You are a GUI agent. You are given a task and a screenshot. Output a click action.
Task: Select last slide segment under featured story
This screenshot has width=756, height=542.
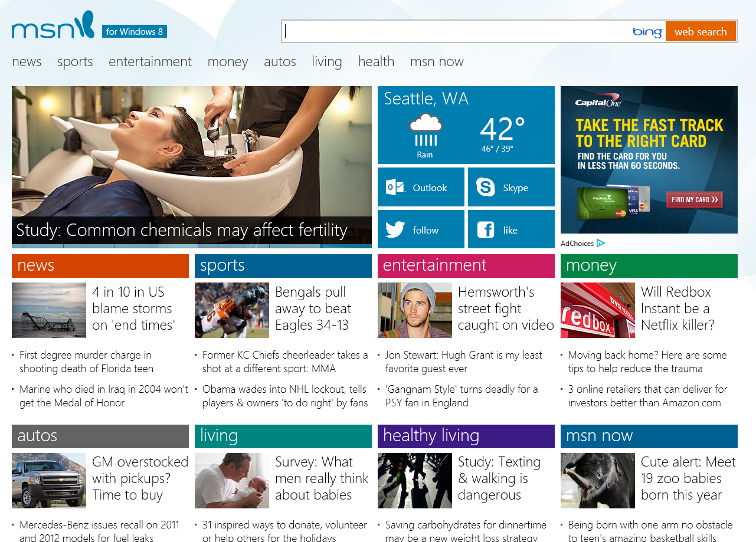[346, 245]
